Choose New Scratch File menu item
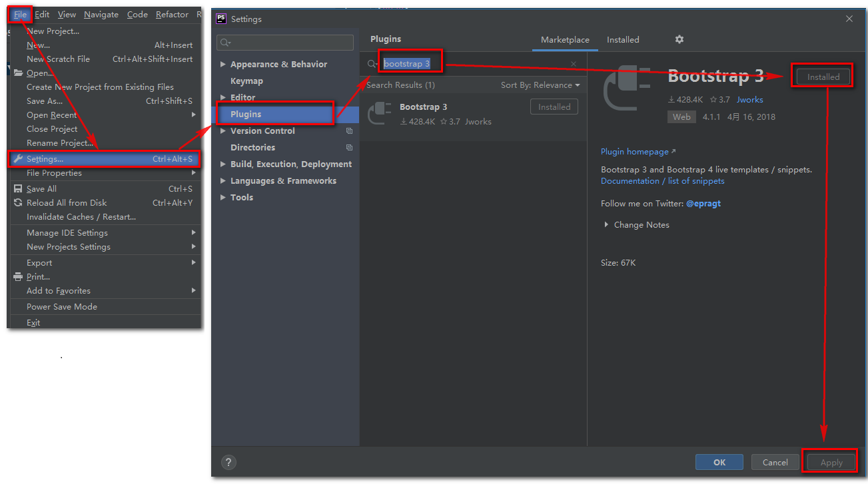The height and width of the screenshot is (484, 868). tap(105, 59)
